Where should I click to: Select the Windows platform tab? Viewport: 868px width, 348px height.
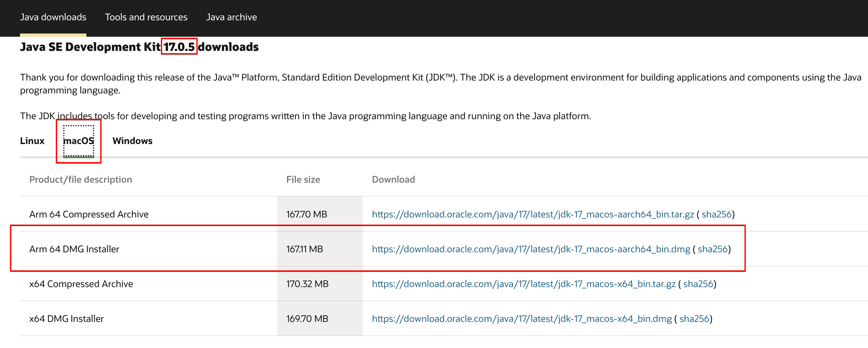(x=133, y=140)
